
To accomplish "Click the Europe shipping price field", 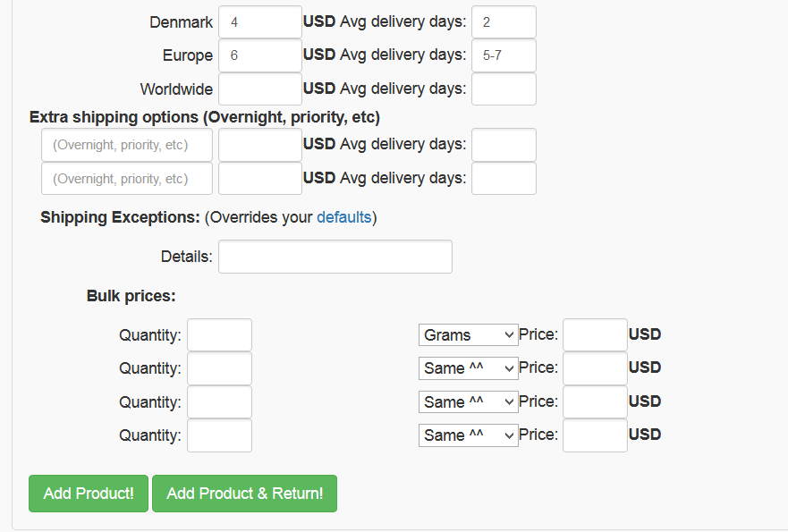I will (259, 55).
